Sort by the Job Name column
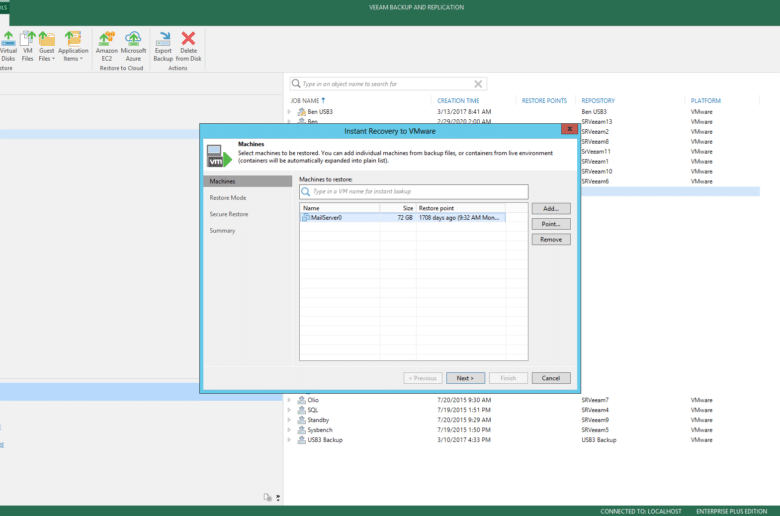Image resolution: width=780 pixels, height=516 pixels. tap(305, 101)
